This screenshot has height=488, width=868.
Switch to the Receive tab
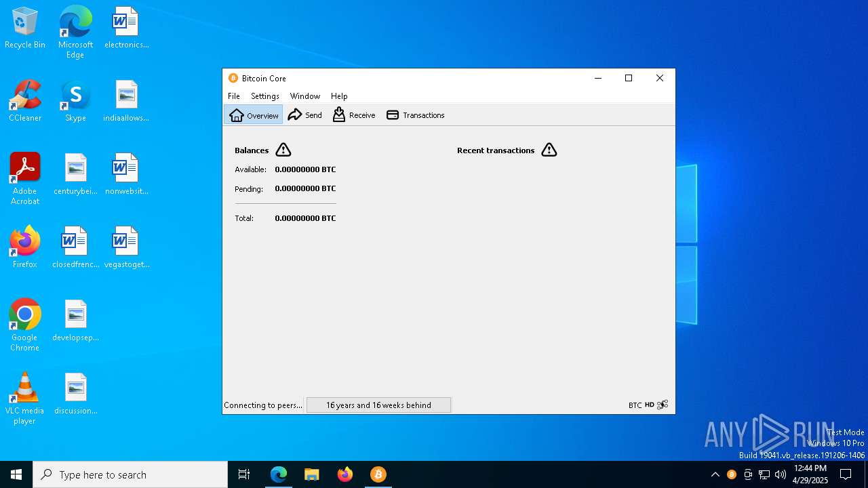click(x=353, y=115)
